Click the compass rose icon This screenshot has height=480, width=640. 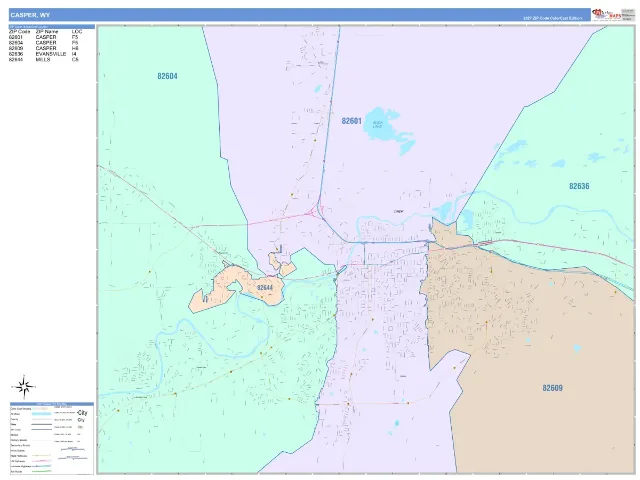tap(24, 386)
